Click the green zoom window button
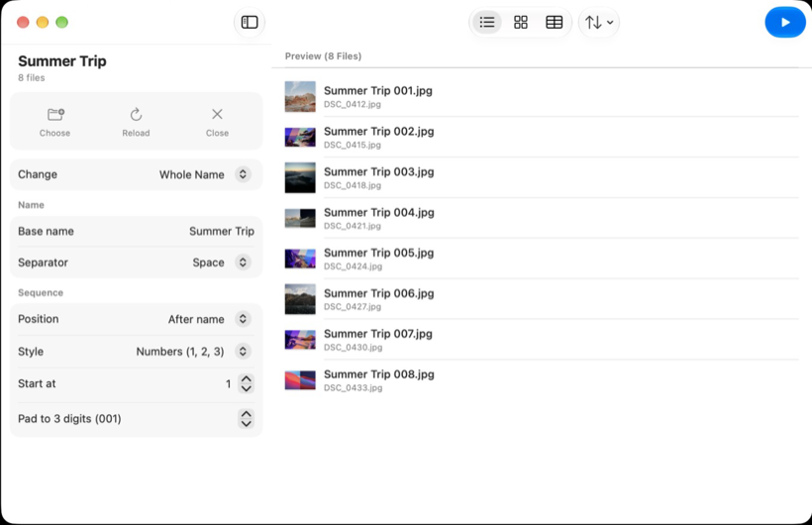Image resolution: width=812 pixels, height=525 pixels. pyautogui.click(x=61, y=22)
